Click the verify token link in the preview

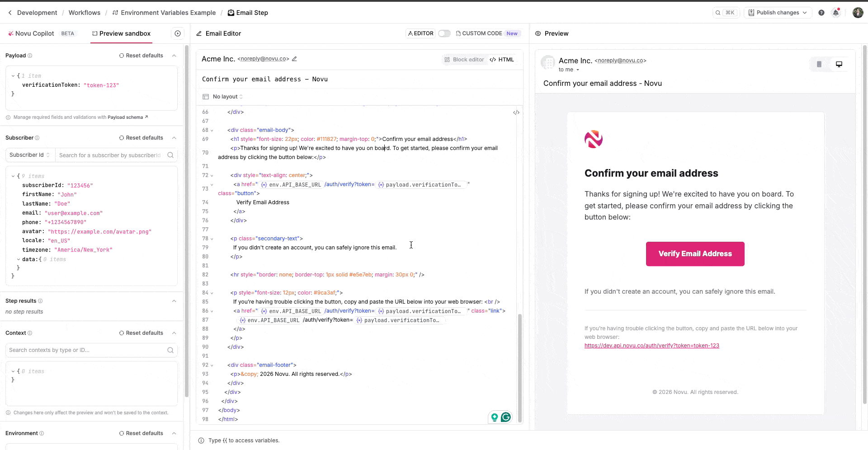[x=651, y=346]
